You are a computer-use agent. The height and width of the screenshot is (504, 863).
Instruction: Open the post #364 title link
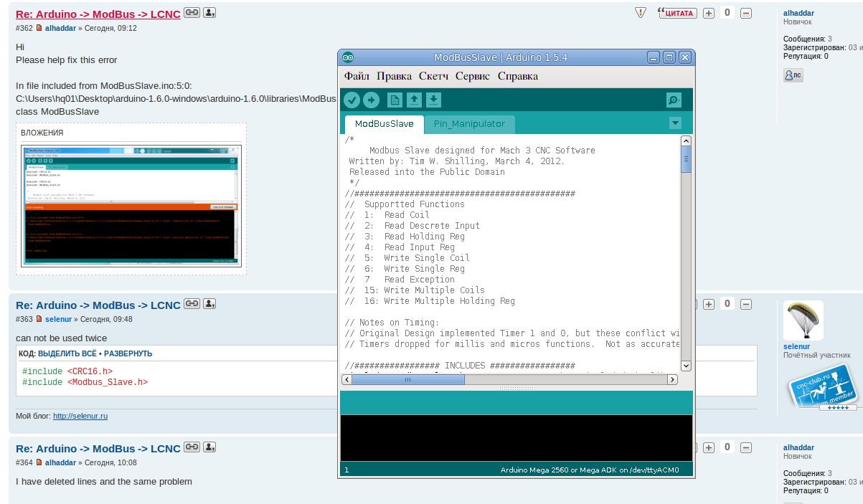pyautogui.click(x=98, y=449)
